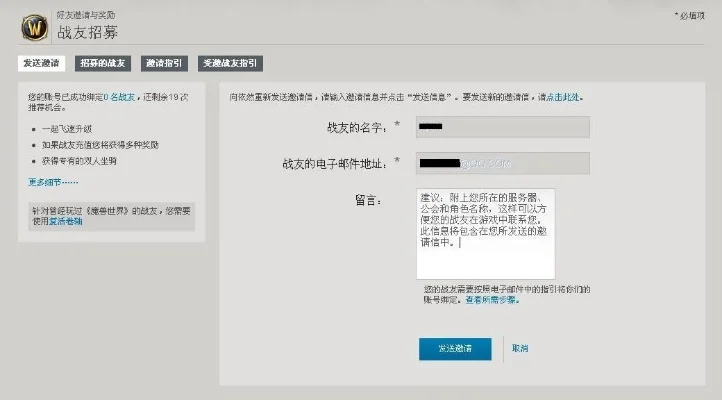This screenshot has width=722, height=400.
Task: Select the 发送邀请 tab
Action: tap(41, 63)
